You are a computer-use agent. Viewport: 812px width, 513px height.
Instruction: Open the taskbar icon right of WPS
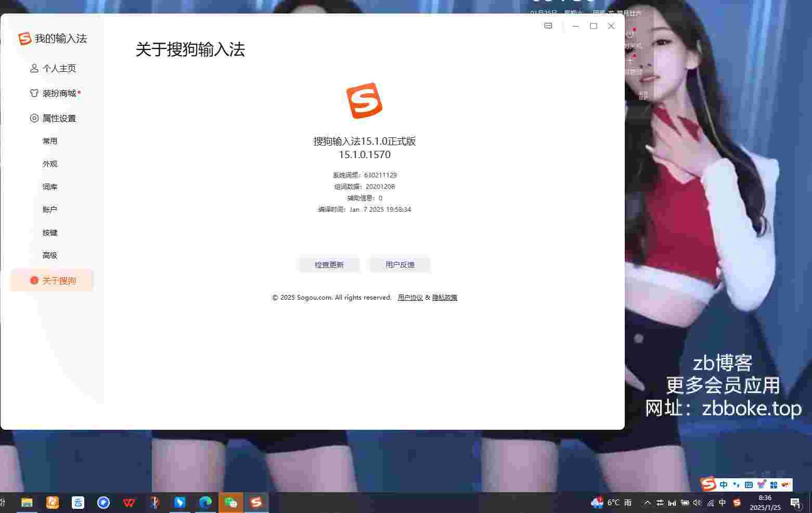[x=154, y=503]
